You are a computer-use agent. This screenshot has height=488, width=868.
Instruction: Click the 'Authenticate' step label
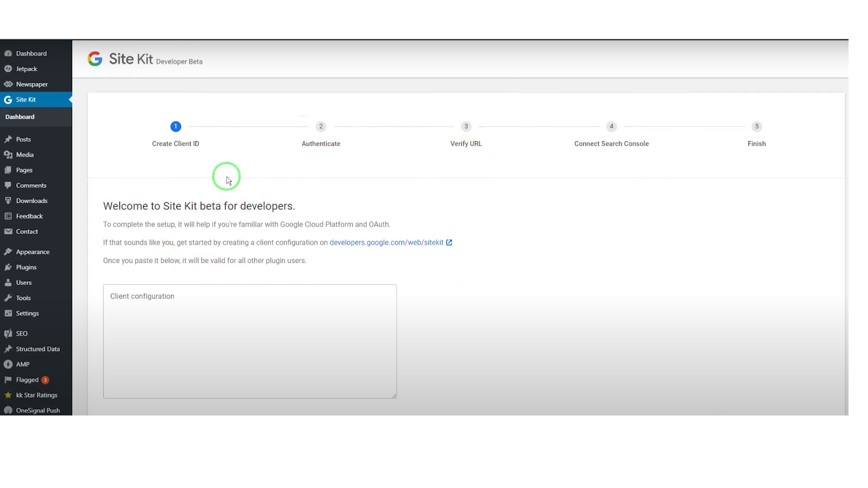tap(321, 144)
